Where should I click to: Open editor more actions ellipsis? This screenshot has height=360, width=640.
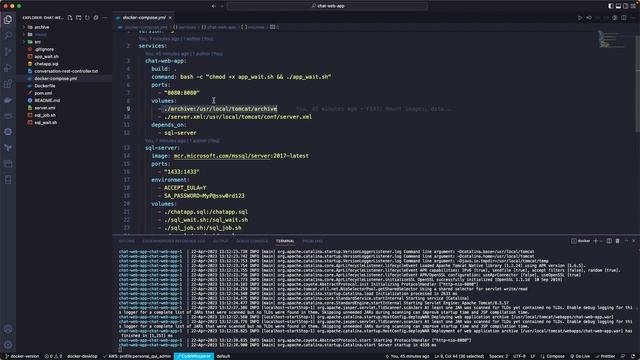[633, 18]
